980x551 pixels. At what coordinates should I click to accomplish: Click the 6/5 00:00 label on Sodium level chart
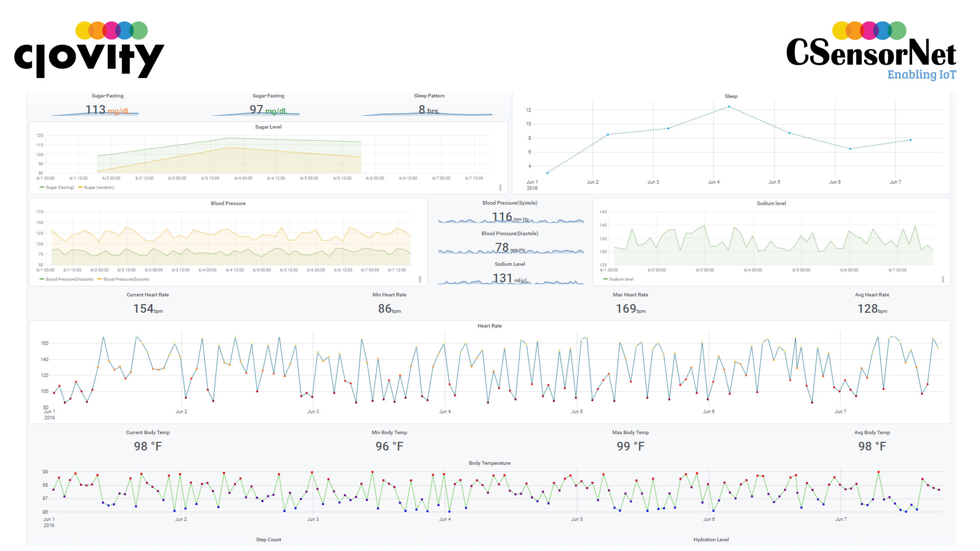(801, 270)
